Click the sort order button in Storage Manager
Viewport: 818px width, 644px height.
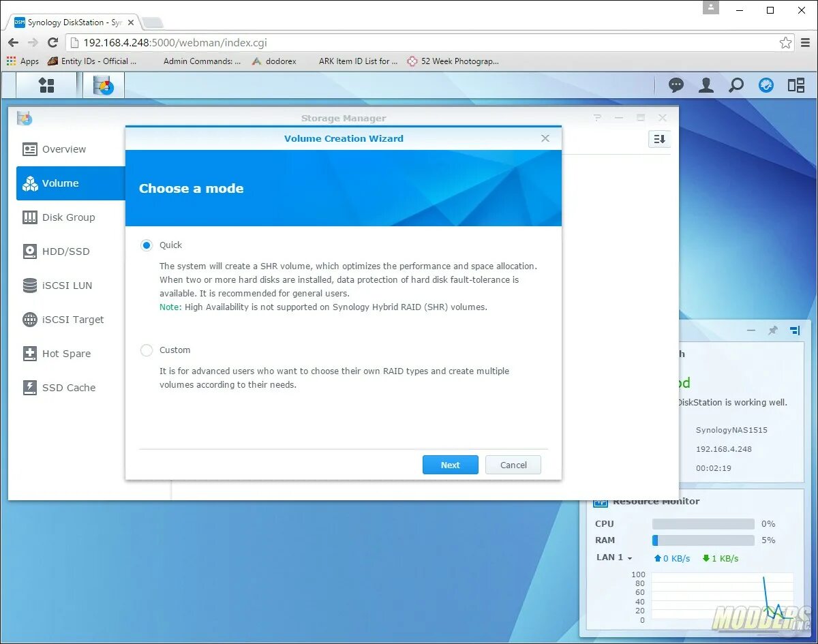click(659, 139)
